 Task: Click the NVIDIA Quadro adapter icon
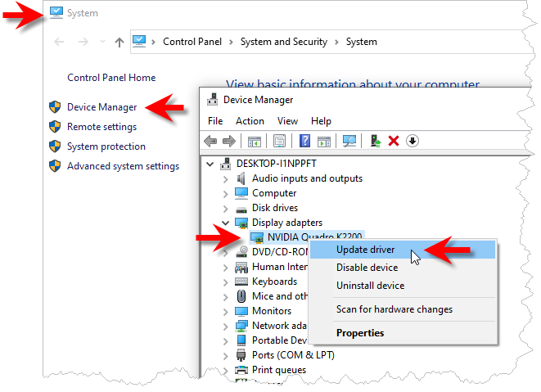coord(257,238)
